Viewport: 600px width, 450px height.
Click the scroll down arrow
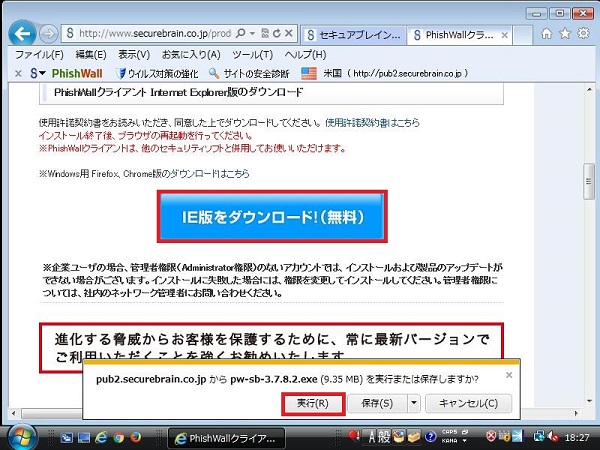tap(589, 401)
